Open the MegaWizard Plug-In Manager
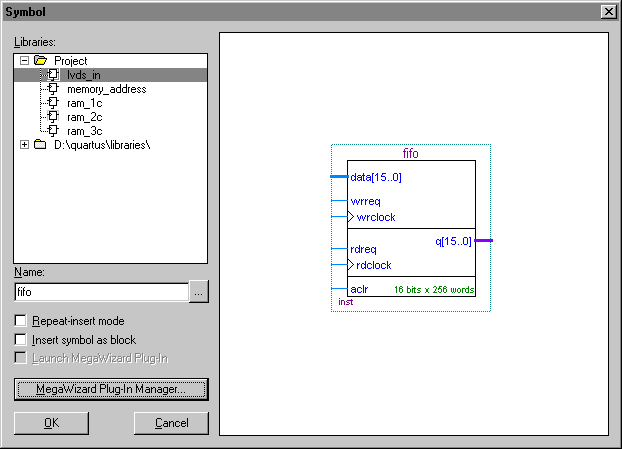Viewport: 622px width, 449px height. (111, 388)
